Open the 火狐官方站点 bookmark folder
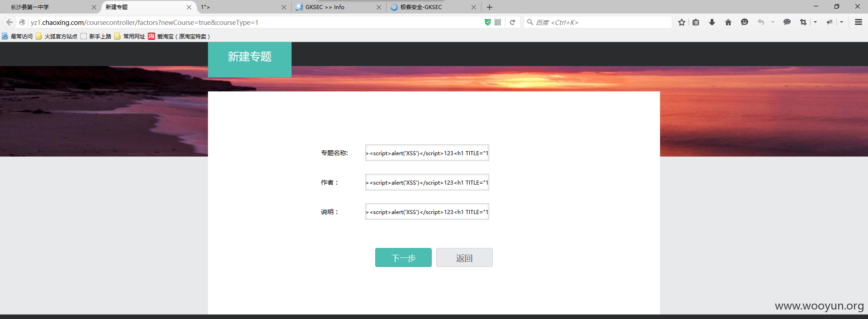The image size is (868, 319). (x=57, y=37)
